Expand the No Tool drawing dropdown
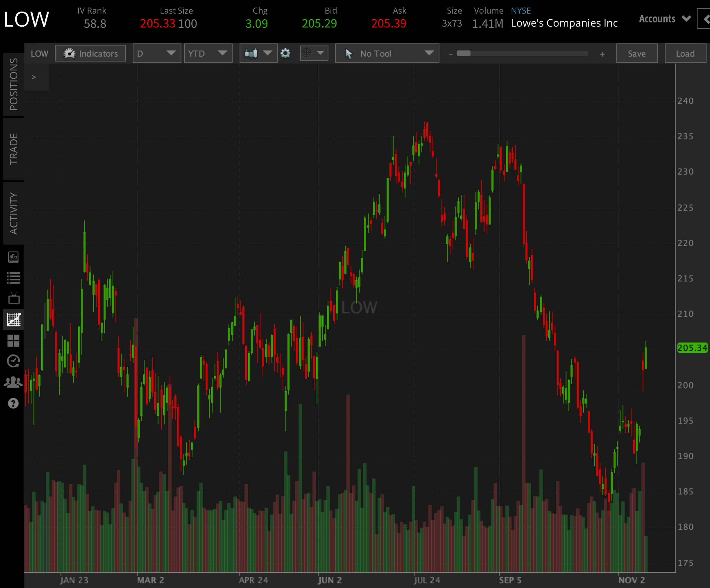 click(387, 53)
